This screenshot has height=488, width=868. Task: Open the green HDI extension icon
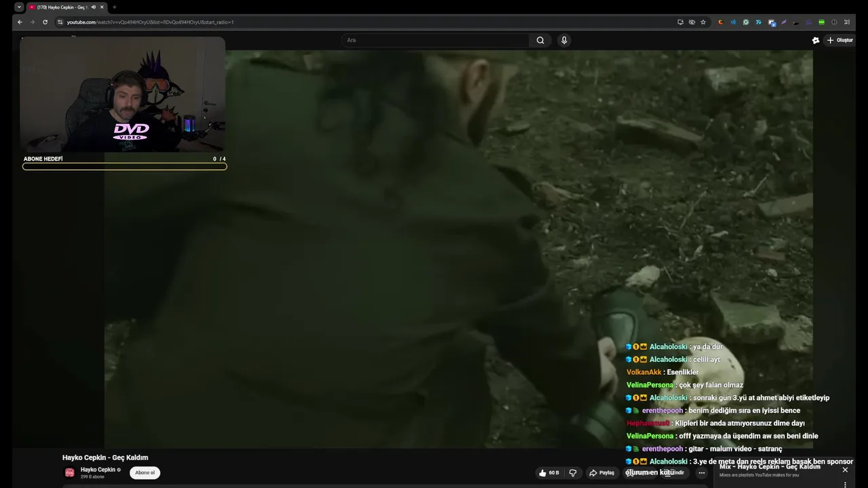point(821,22)
